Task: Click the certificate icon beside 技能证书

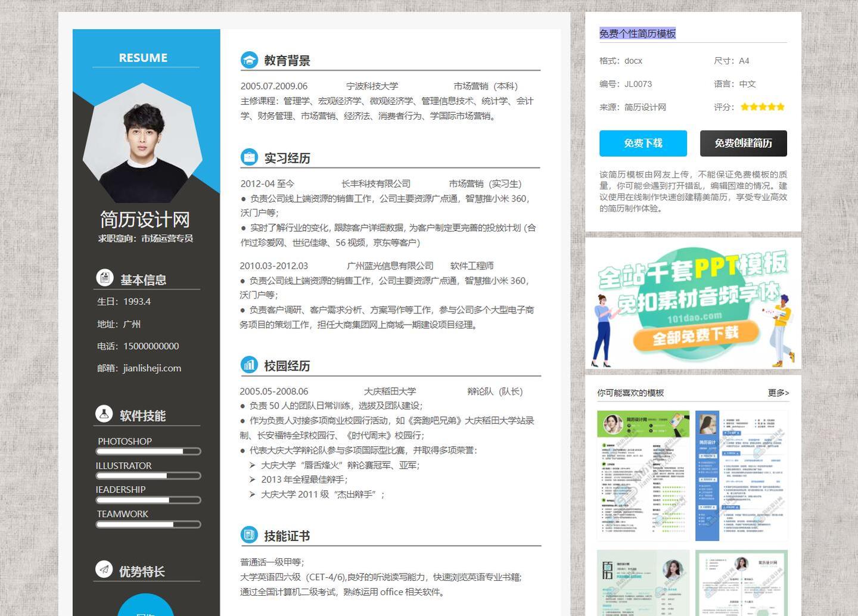Action: (249, 535)
